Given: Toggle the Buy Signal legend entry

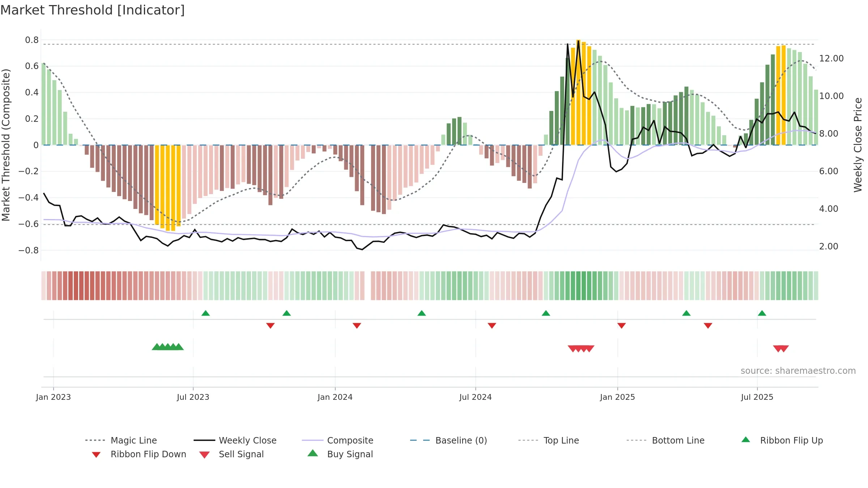Looking at the screenshot, I should tap(340, 454).
